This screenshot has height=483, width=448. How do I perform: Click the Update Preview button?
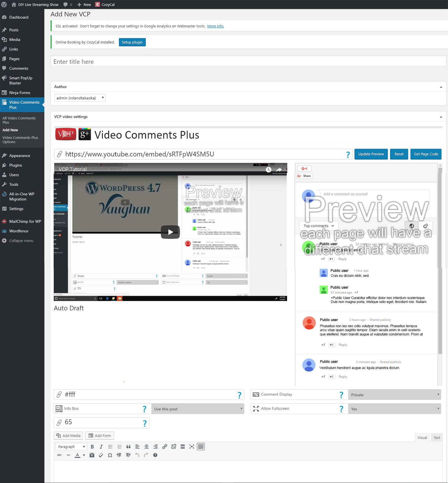371,154
